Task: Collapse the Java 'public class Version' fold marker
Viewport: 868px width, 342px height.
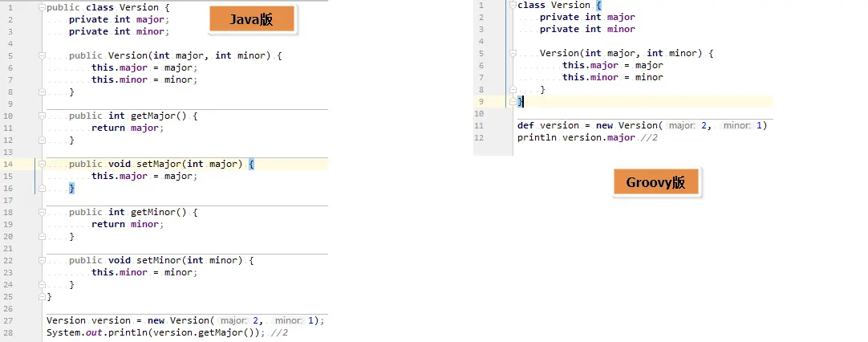Action: pyautogui.click(x=42, y=8)
